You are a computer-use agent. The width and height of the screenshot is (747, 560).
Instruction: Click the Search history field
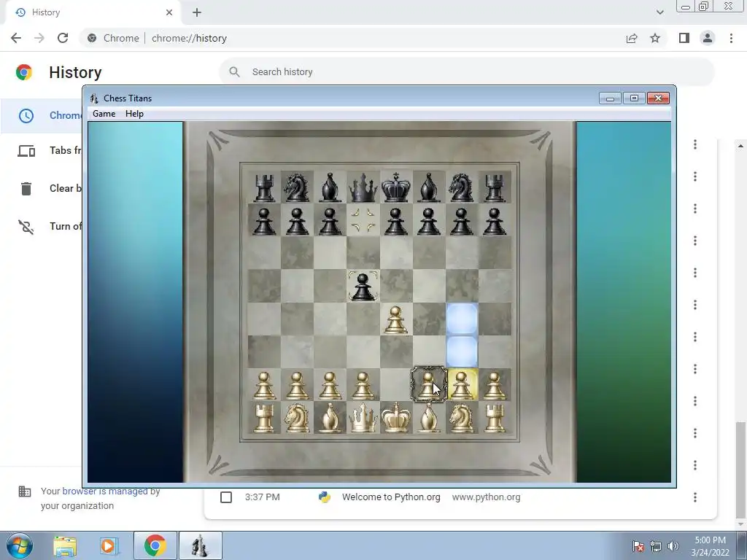pyautogui.click(x=467, y=72)
